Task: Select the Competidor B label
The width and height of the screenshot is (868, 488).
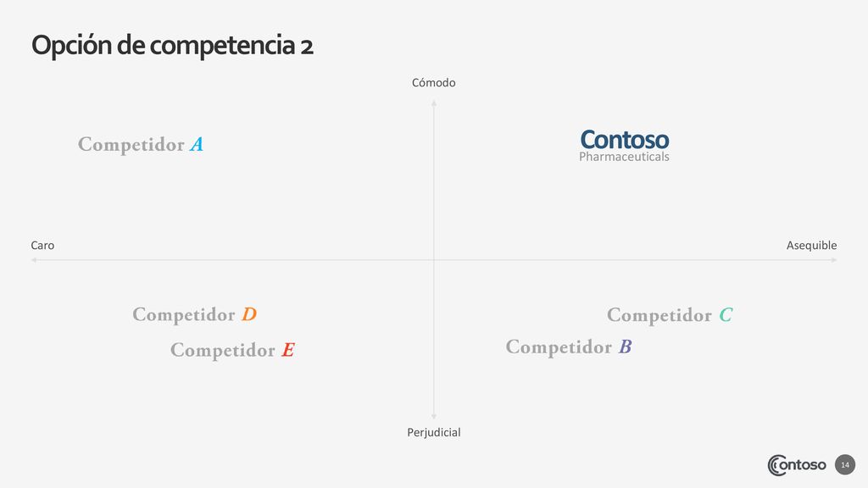Action: tap(569, 347)
